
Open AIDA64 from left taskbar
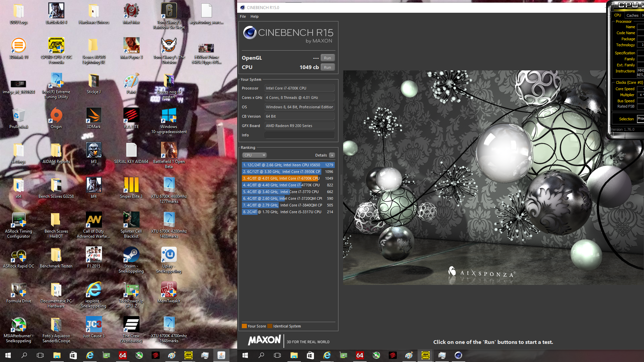click(122, 355)
